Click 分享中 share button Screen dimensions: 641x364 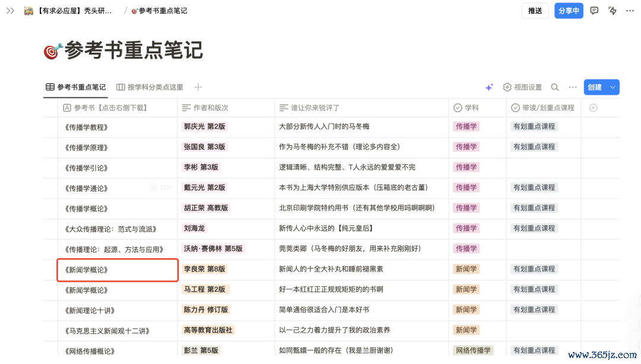coord(569,11)
